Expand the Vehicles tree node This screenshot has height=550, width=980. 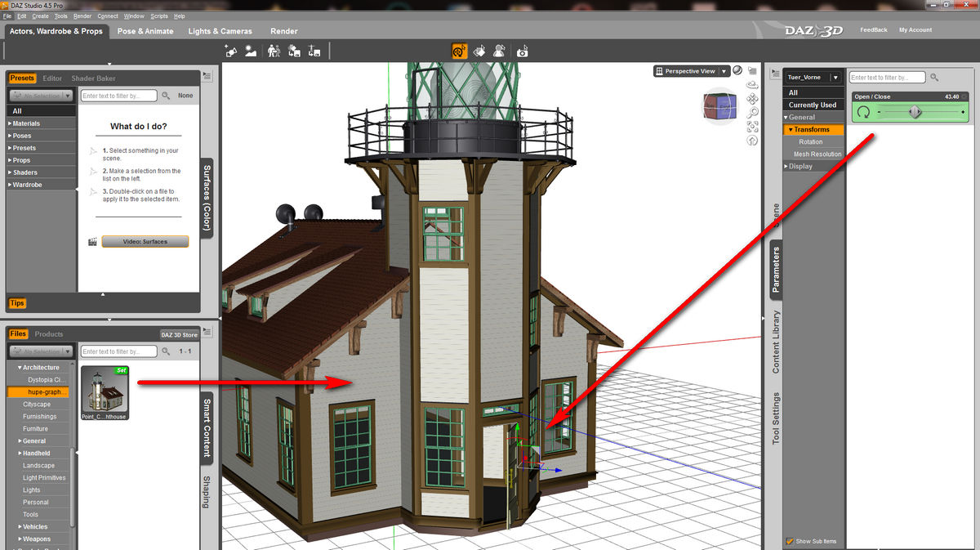20,527
